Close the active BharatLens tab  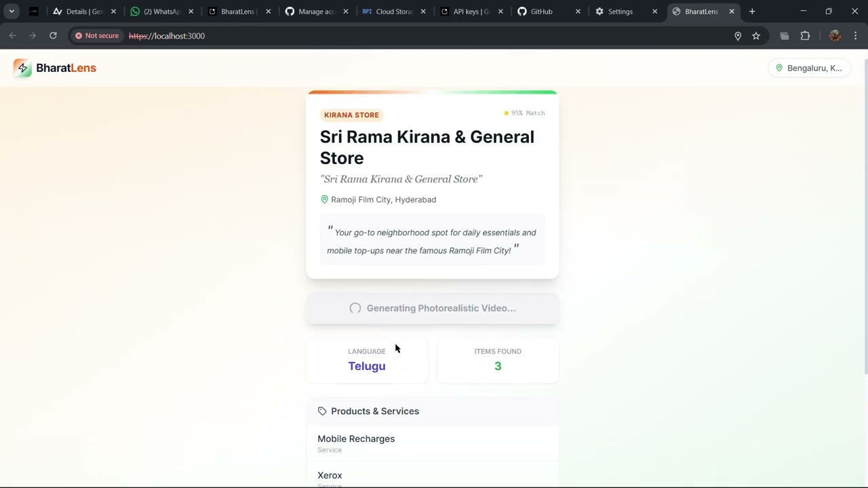(x=732, y=12)
